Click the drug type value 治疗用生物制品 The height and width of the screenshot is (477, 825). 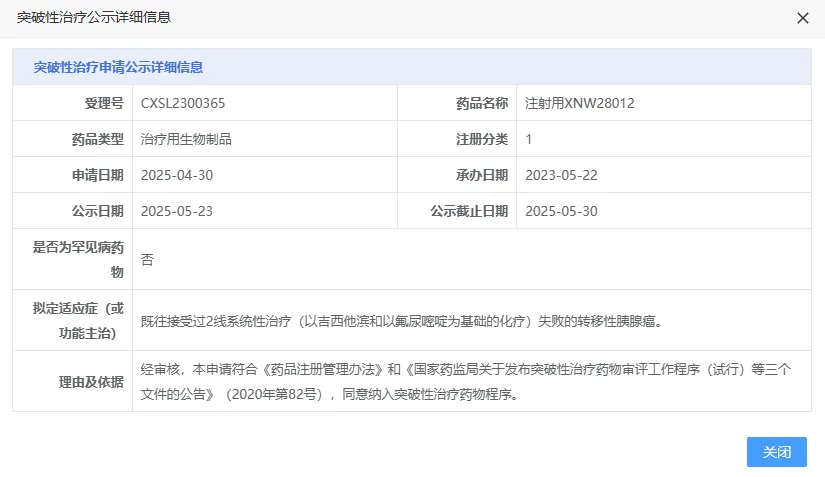[186, 139]
